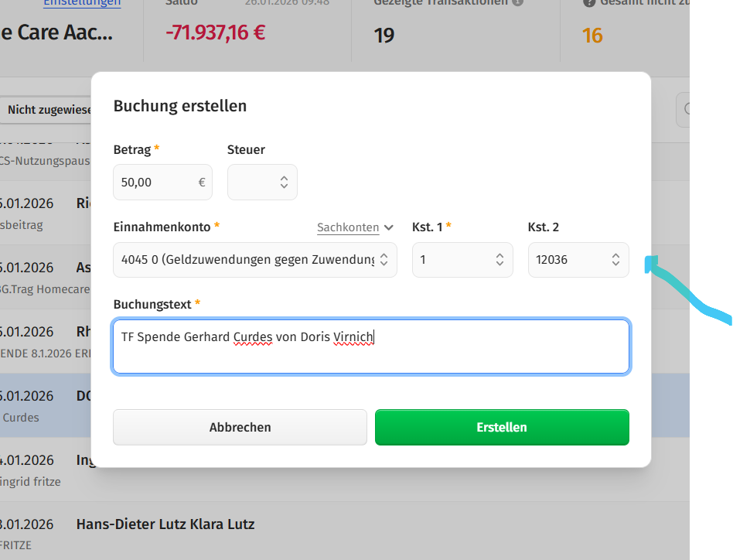This screenshot has width=733, height=560.
Task: Click into the Betrag amount field
Action: [x=155, y=183]
